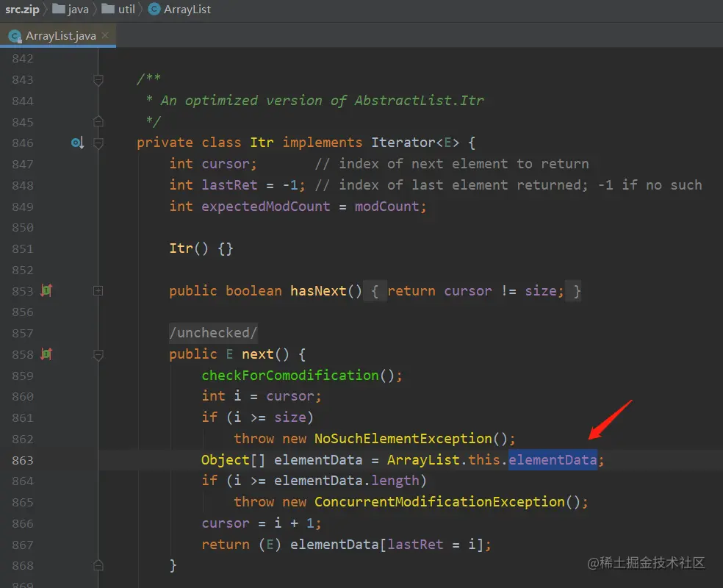
Task: Click the util folder icon in breadcrumb
Action: 108,9
